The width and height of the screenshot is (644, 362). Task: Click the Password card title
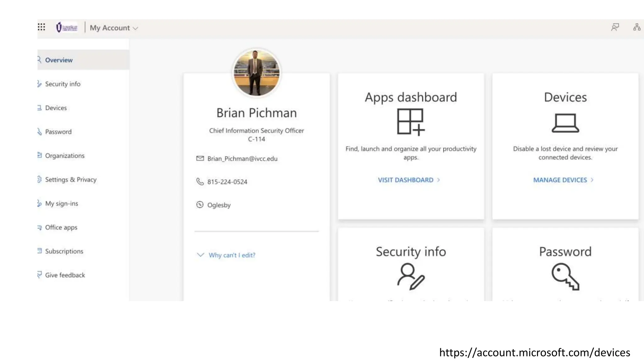click(x=565, y=252)
